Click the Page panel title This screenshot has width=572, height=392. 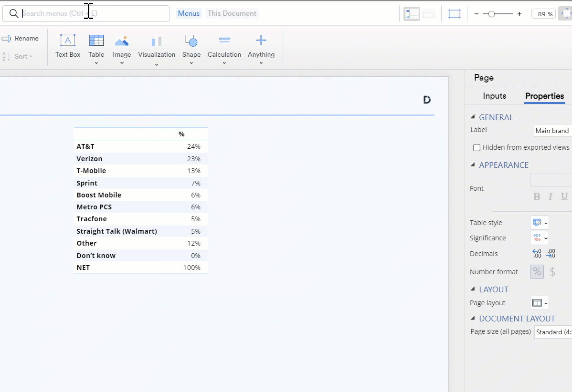pyautogui.click(x=484, y=78)
